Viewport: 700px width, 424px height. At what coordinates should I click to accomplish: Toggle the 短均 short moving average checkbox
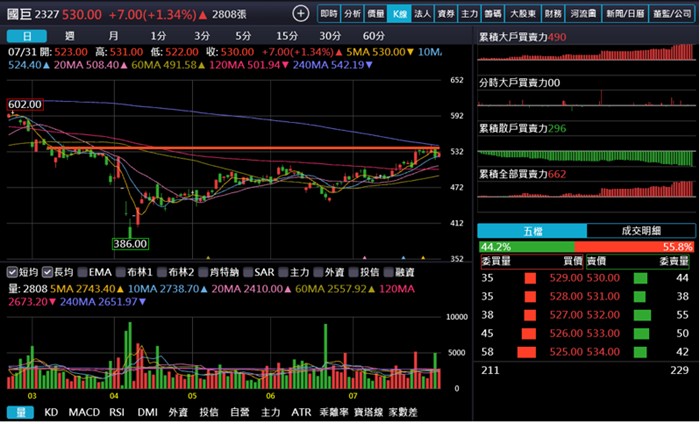pyautogui.click(x=26, y=271)
